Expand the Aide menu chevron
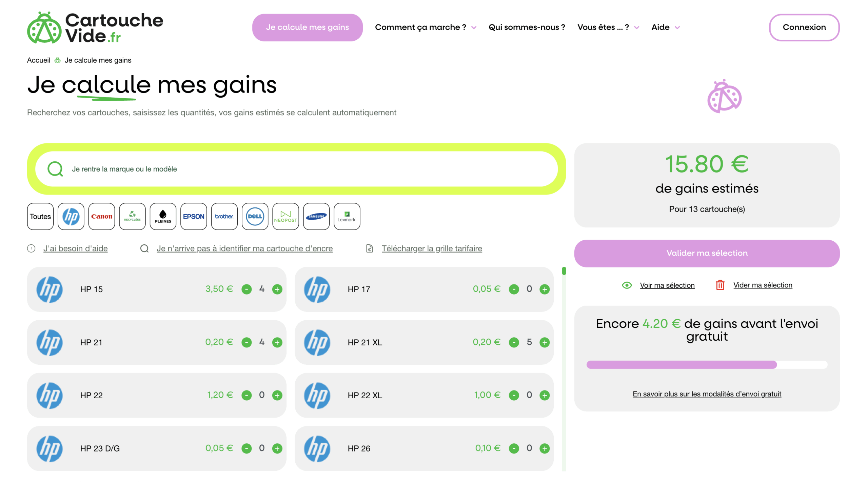 click(677, 27)
